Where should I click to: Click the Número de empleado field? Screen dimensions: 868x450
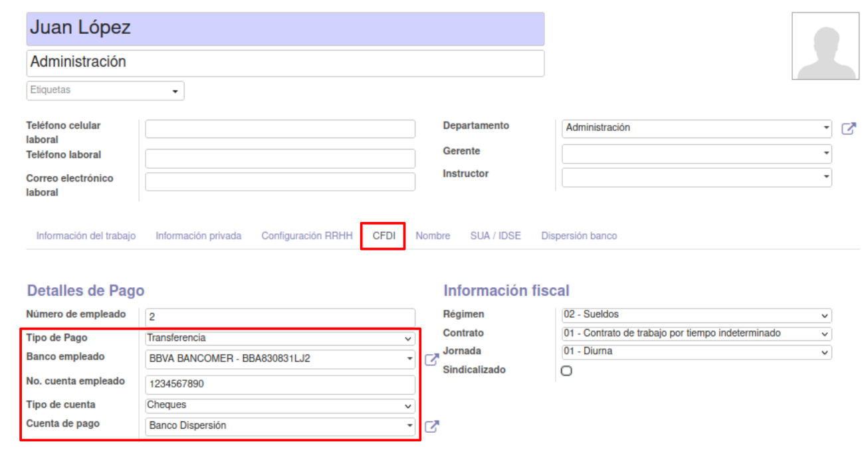280,317
